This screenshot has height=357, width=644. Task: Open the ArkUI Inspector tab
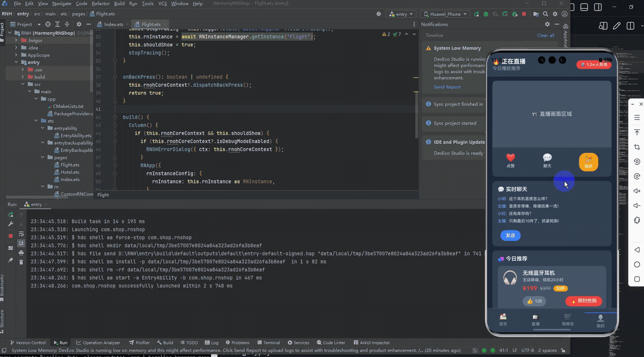coord(372,343)
